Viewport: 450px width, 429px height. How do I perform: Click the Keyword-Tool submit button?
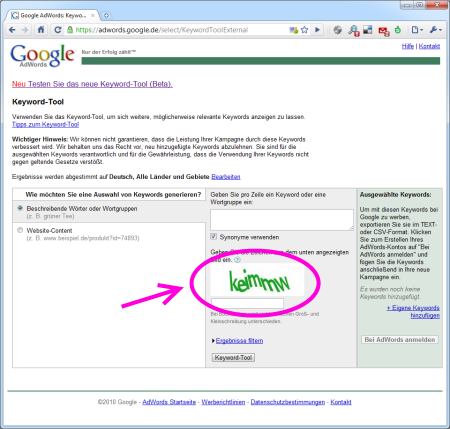point(233,357)
